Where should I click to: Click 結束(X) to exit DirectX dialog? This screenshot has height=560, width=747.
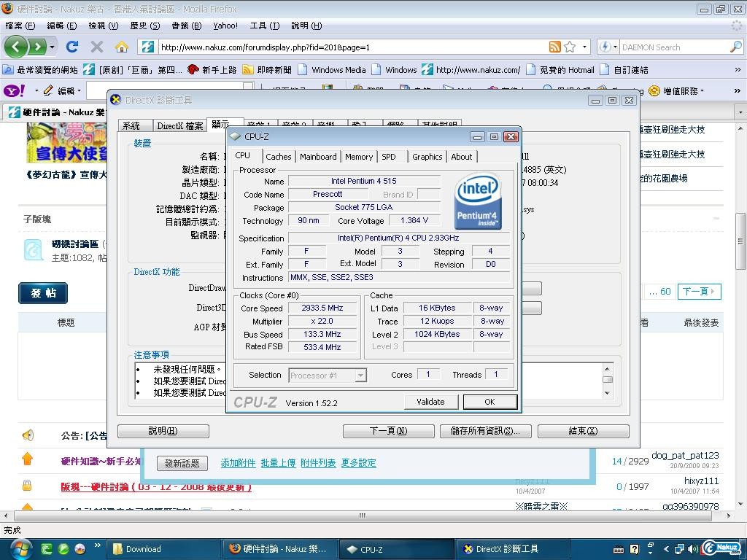pyautogui.click(x=583, y=431)
